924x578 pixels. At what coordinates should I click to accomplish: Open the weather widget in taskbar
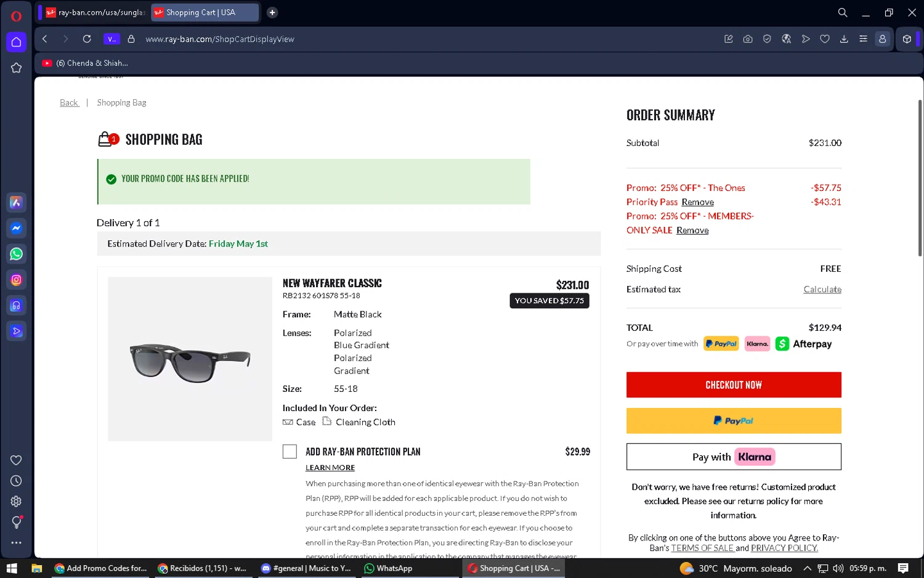point(736,568)
